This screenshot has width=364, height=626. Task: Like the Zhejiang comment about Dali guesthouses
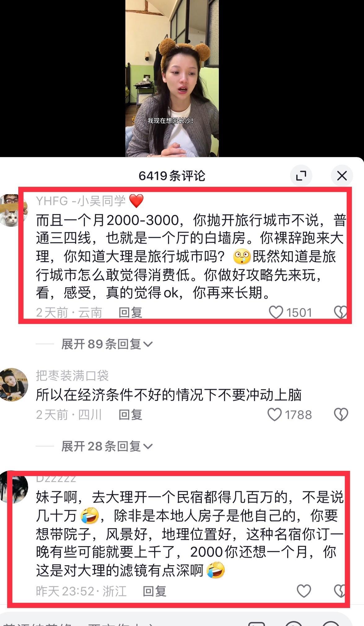304,591
